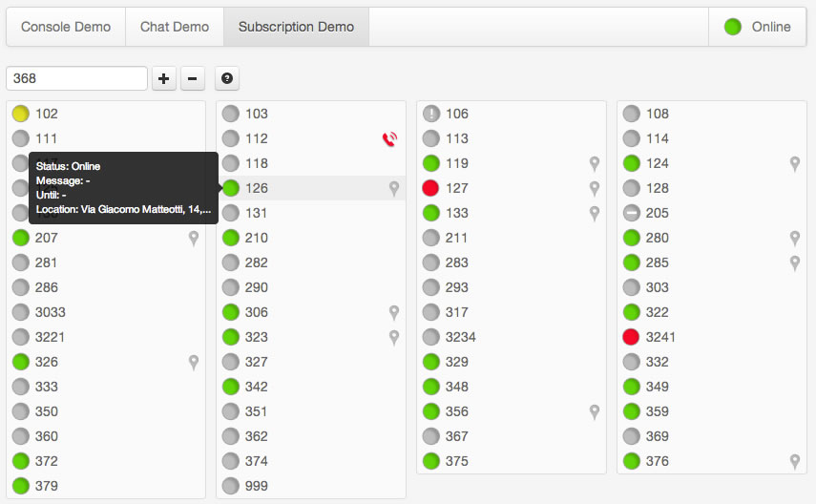Select the Subscription Demo tab
Screen dimensions: 816x504
[x=296, y=27]
